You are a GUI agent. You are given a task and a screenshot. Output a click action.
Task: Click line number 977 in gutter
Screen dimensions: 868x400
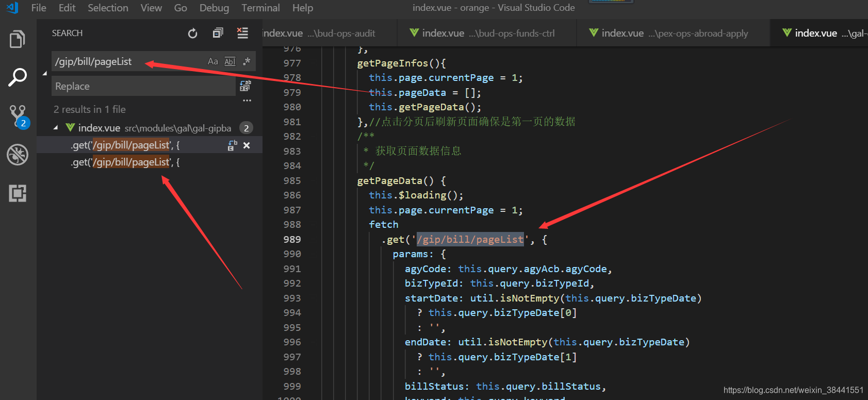(x=292, y=63)
